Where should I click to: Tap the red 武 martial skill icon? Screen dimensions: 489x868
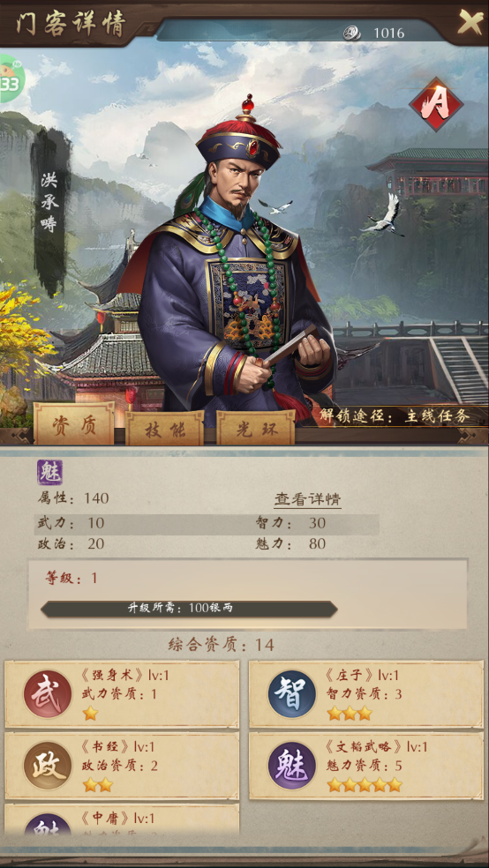[48, 694]
